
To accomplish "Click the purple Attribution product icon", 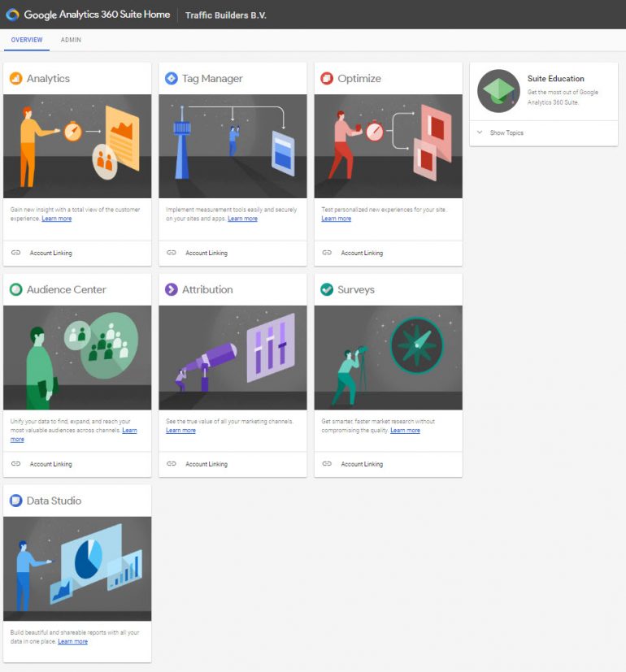I will coord(172,290).
